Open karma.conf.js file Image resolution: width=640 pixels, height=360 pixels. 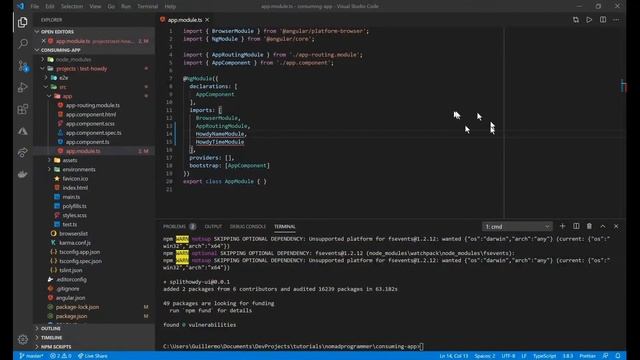(x=75, y=243)
